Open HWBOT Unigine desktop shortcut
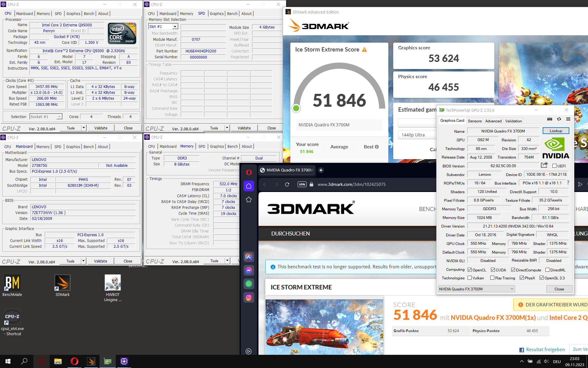The height and width of the screenshot is (368, 588). pyautogui.click(x=113, y=289)
